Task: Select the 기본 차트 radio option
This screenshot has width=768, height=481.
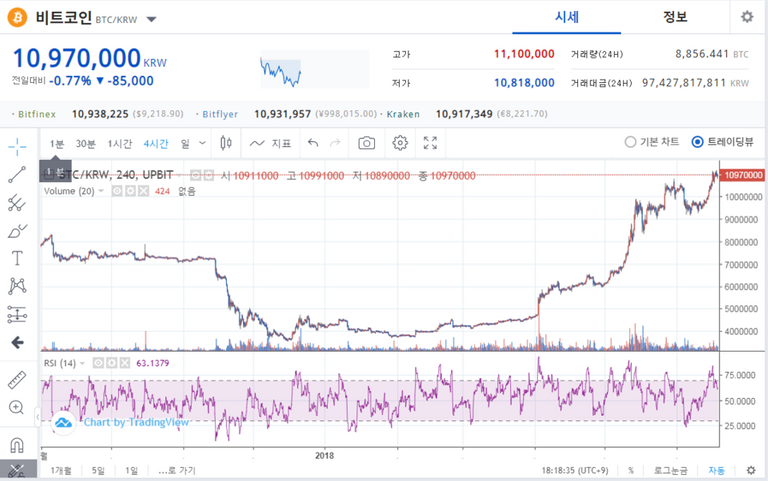Action: pyautogui.click(x=651, y=142)
